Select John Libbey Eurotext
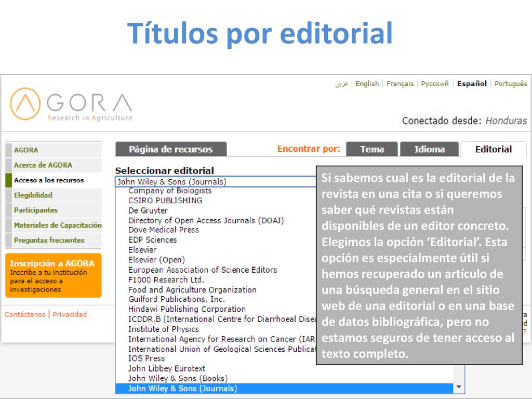The height and width of the screenshot is (399, 532). pos(167,368)
